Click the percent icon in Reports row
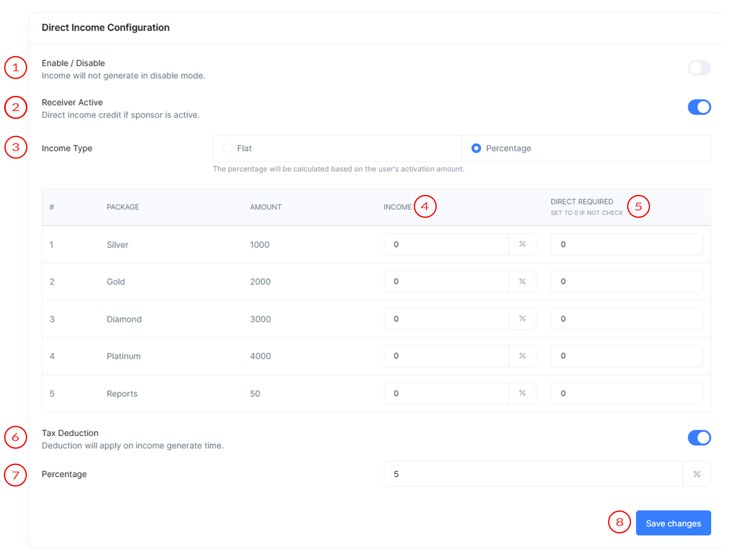This screenshot has height=560, width=734. [522, 393]
